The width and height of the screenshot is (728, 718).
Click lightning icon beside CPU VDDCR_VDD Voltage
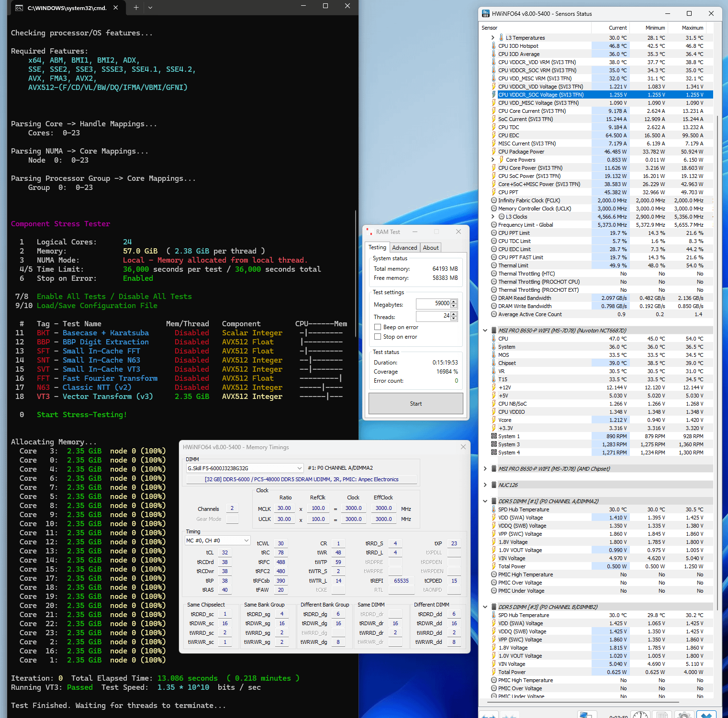493,87
